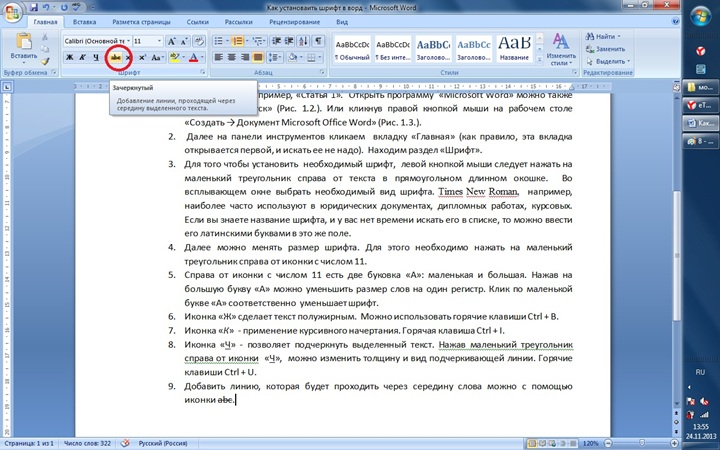Click text highlight color marker button
720x450 pixels.
click(174, 57)
